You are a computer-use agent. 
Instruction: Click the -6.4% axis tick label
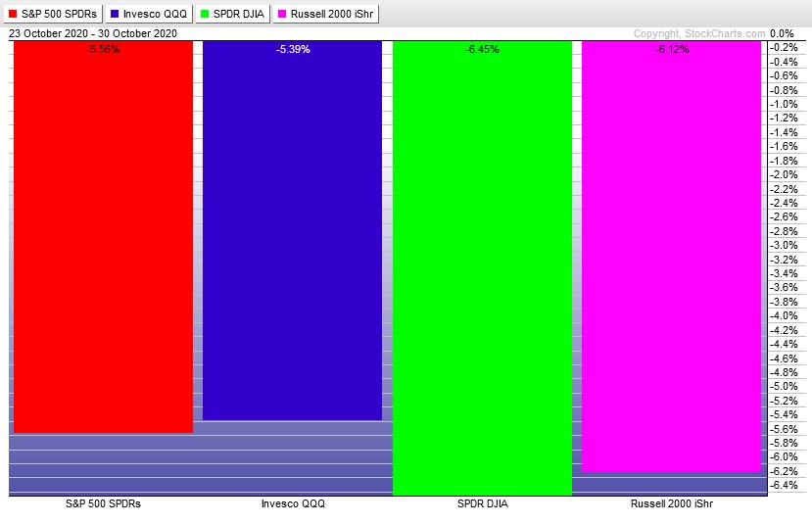(784, 485)
